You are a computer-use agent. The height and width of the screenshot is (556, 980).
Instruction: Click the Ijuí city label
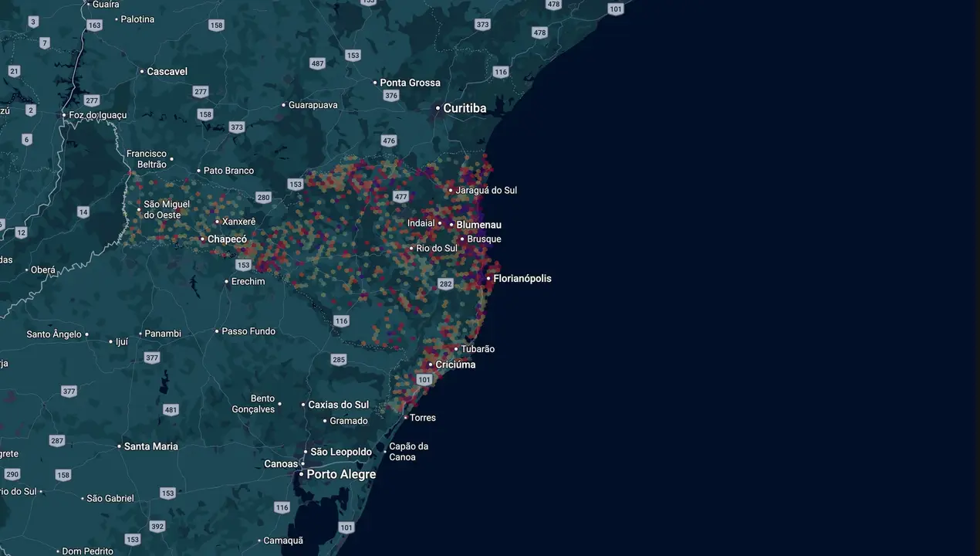[122, 341]
